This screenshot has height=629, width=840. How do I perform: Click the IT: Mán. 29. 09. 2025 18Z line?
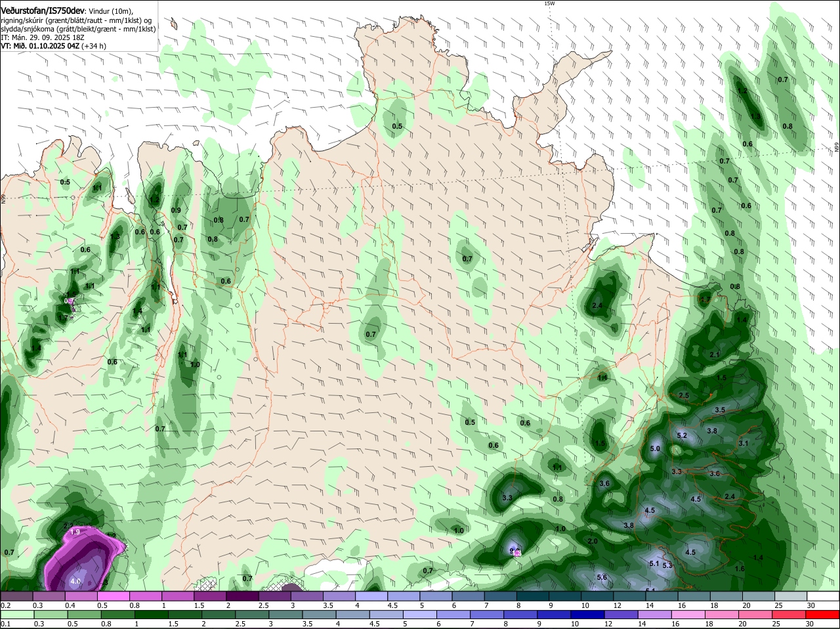tap(43, 37)
